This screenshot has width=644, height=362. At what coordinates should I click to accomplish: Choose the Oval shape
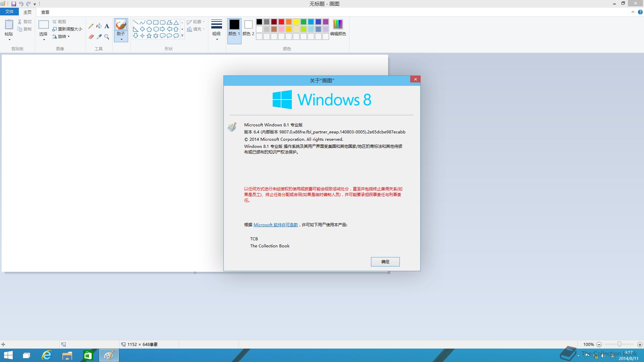click(149, 22)
